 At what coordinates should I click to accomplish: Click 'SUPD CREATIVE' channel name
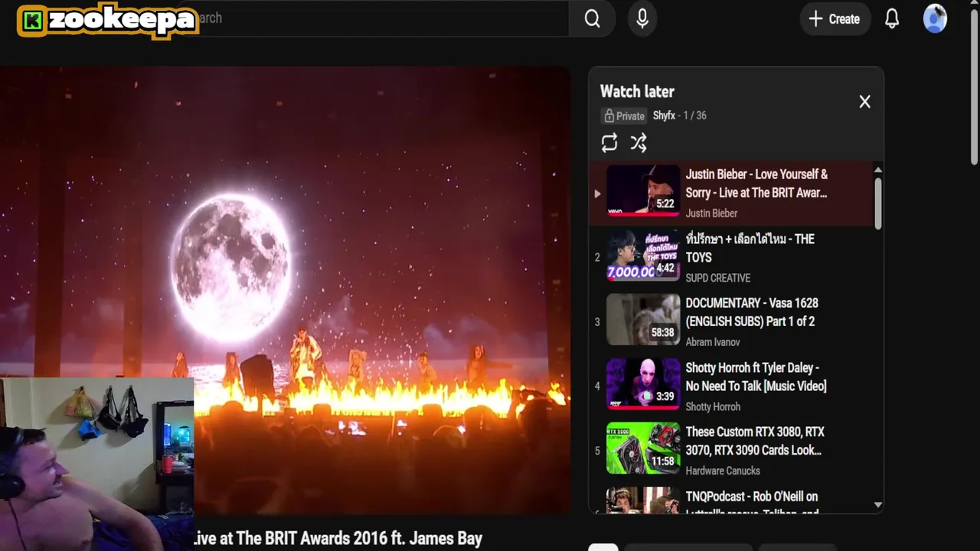pyautogui.click(x=718, y=278)
